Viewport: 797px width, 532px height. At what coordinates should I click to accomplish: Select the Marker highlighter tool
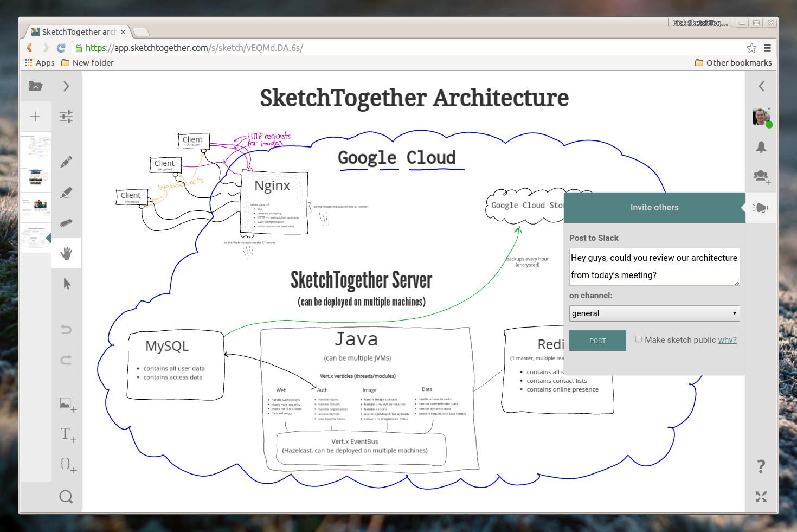66,193
